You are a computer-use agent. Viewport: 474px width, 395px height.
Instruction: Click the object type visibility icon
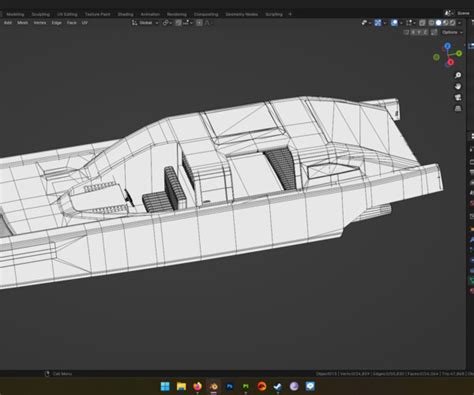click(x=364, y=23)
